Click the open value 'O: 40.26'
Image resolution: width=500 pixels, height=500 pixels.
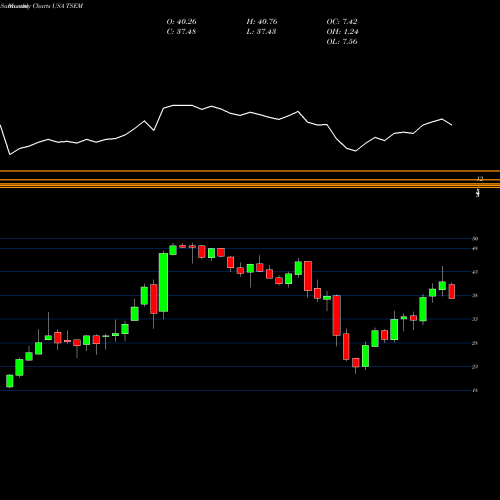pyautogui.click(x=181, y=22)
